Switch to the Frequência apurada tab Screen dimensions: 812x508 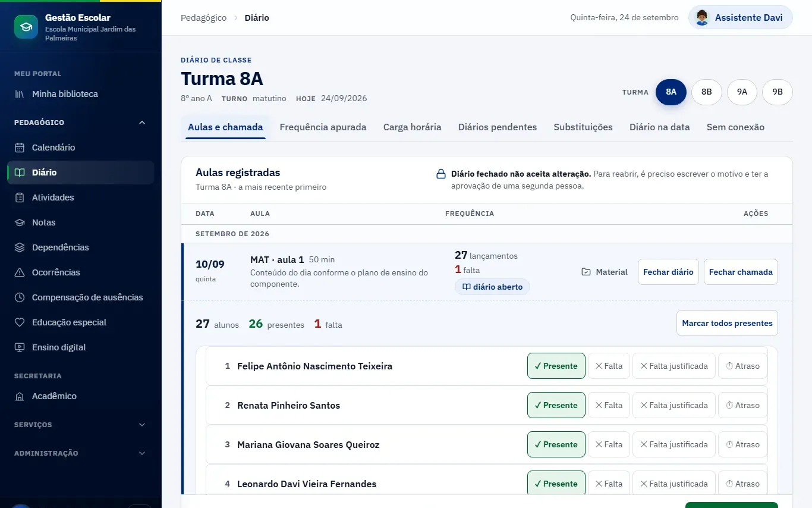pyautogui.click(x=323, y=127)
